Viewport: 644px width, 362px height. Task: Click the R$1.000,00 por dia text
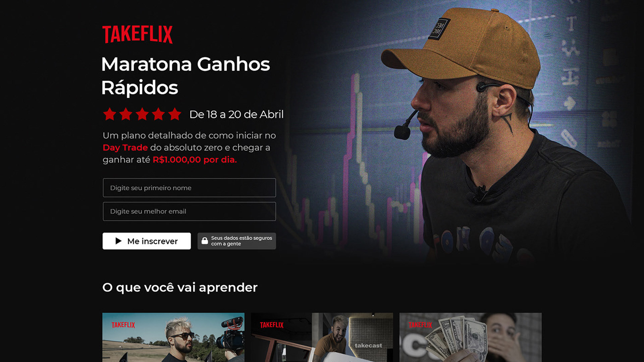[195, 160]
